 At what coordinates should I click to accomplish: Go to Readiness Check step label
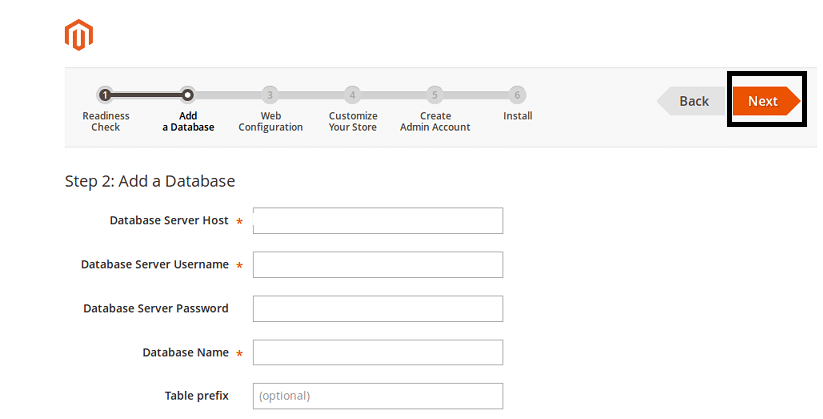(105, 121)
